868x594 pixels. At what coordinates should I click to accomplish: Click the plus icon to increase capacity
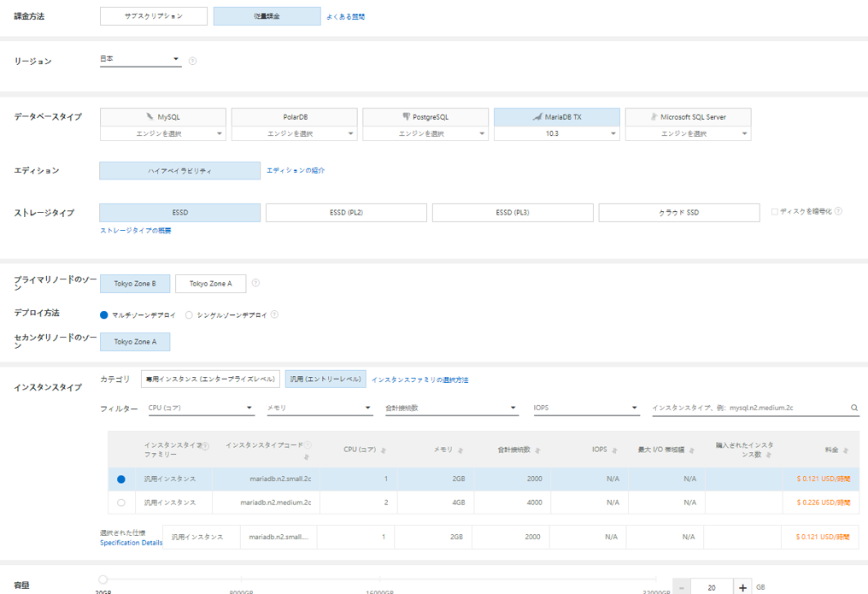(x=743, y=587)
